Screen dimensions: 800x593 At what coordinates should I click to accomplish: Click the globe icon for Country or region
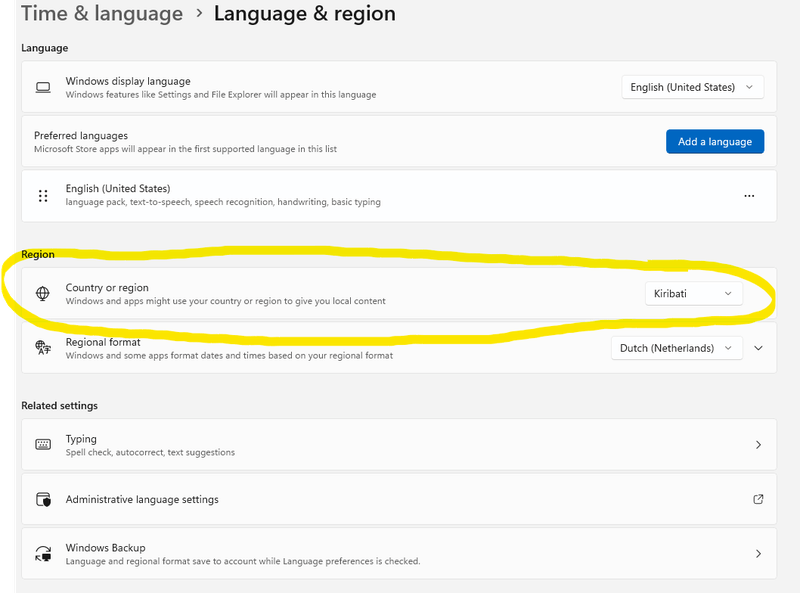(x=43, y=294)
